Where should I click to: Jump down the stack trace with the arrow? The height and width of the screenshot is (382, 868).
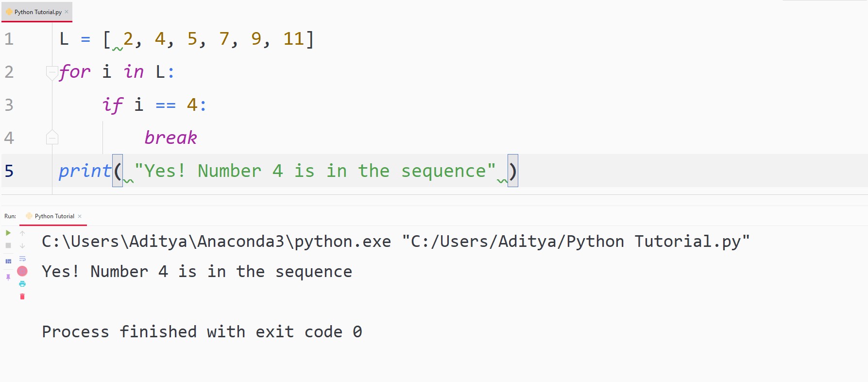tap(22, 245)
